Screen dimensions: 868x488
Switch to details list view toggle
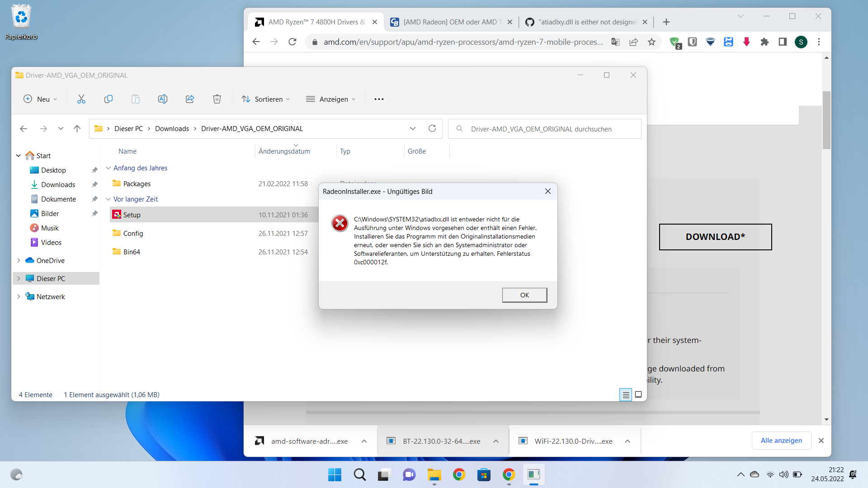(x=626, y=395)
